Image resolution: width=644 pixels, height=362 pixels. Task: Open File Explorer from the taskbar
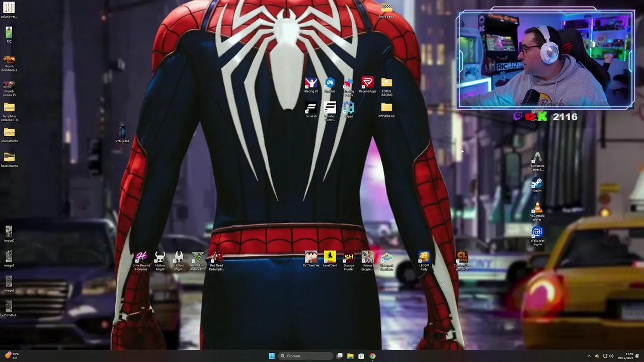350,356
